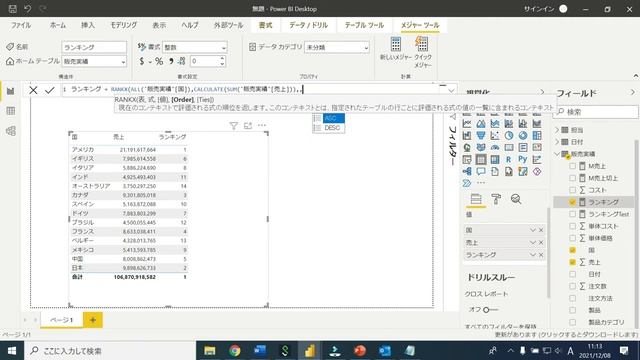Select the R script visual icon
Image resolution: width=640 pixels, height=360 pixels.
[x=509, y=160]
